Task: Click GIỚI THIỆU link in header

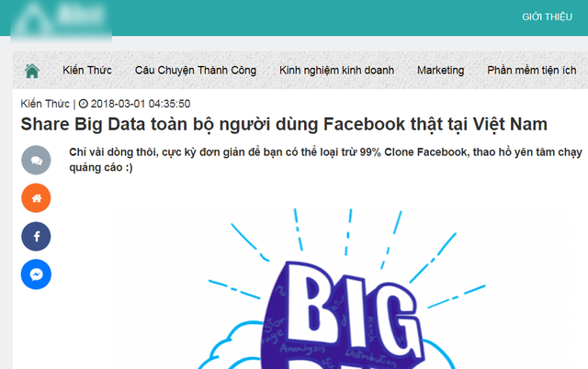Action: (548, 17)
